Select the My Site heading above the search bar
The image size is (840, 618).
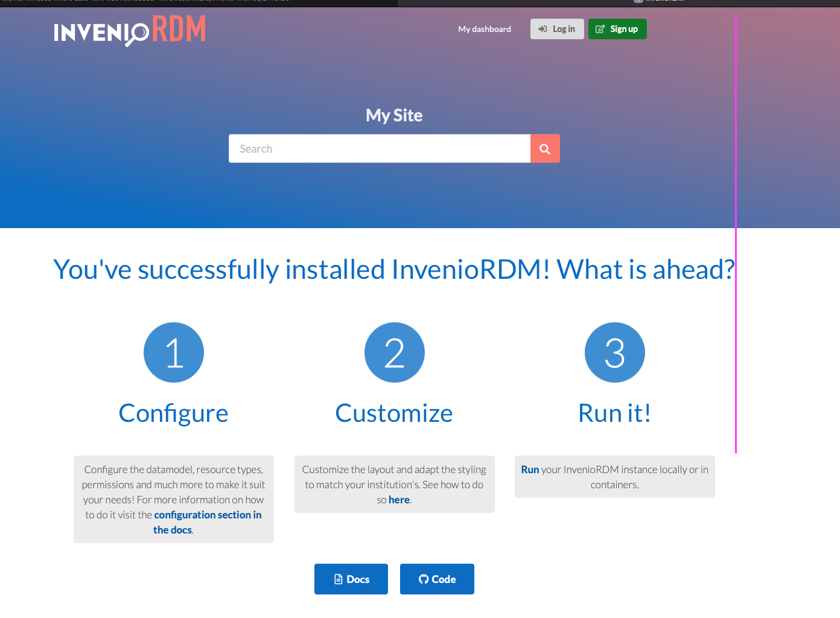(x=393, y=115)
